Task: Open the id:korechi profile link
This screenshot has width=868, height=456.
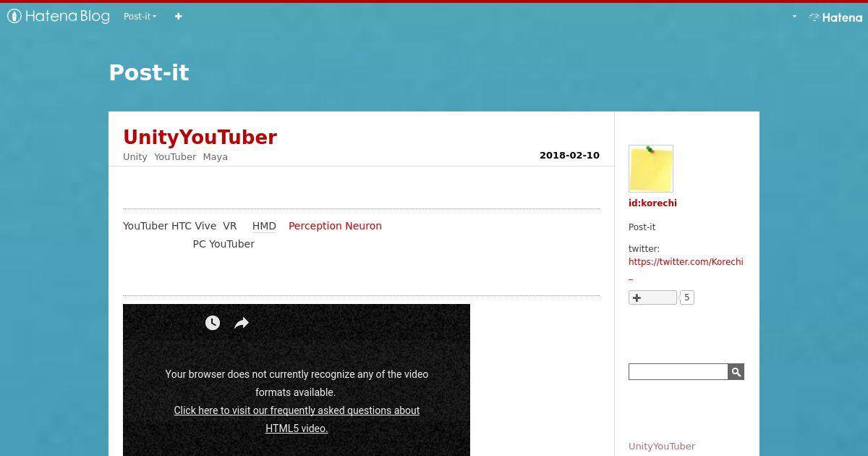Action: [652, 203]
